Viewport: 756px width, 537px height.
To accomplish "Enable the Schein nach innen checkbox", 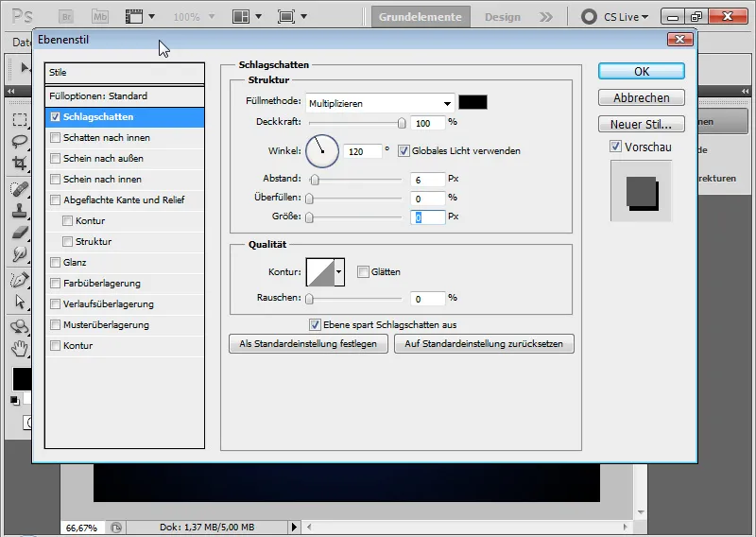I will point(55,179).
